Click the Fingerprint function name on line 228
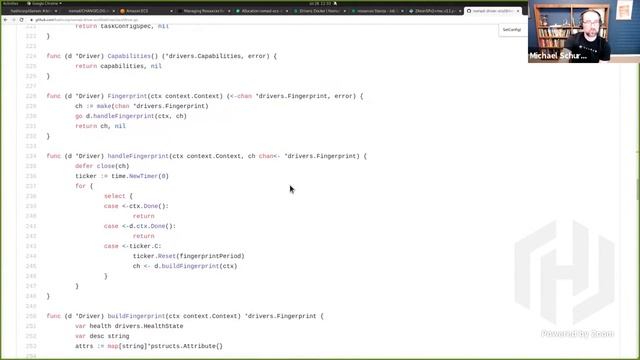Screen dimensions: 640x360 127,96
